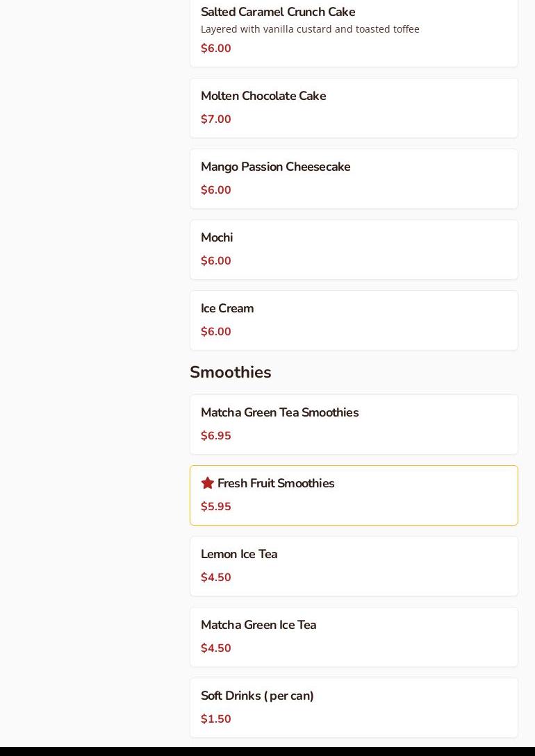Viewport: 535px width, 756px height.
Task: Click the $1.50 Soft Drinks price
Action: tap(216, 719)
